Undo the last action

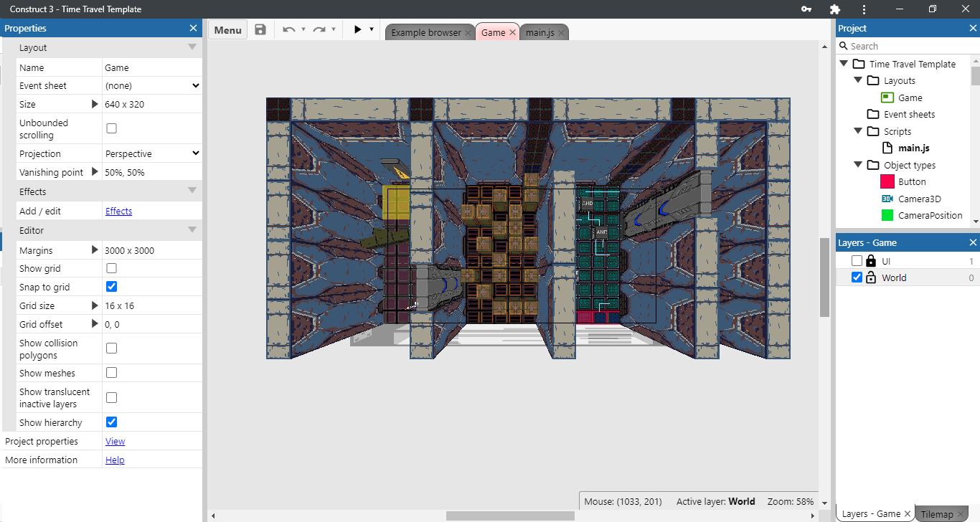click(x=289, y=29)
